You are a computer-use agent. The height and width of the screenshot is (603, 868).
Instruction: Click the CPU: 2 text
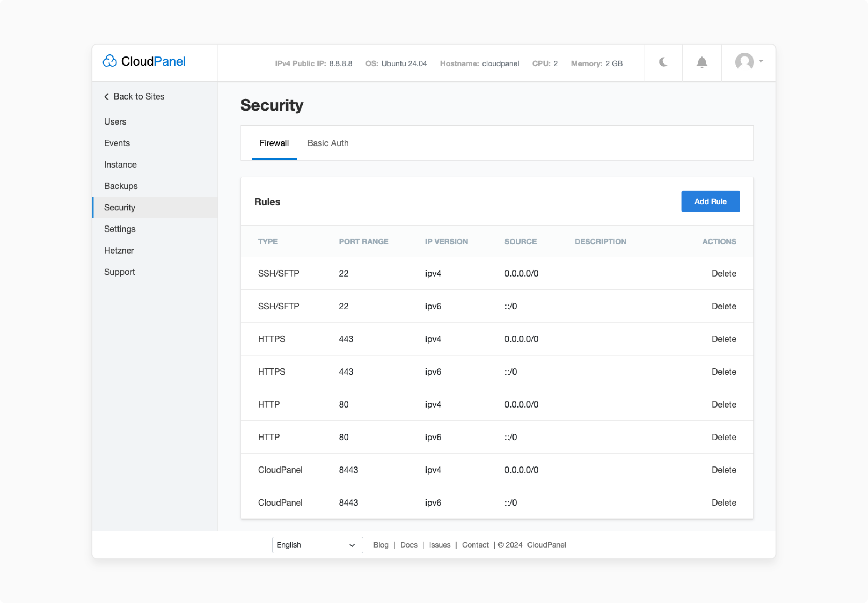point(544,63)
